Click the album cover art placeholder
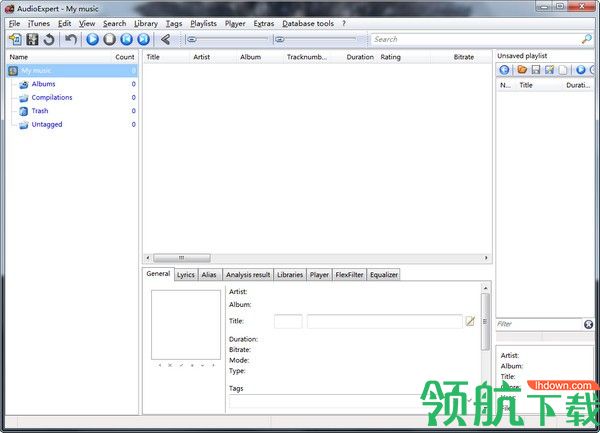Image resolution: width=600 pixels, height=433 pixels. [186, 325]
